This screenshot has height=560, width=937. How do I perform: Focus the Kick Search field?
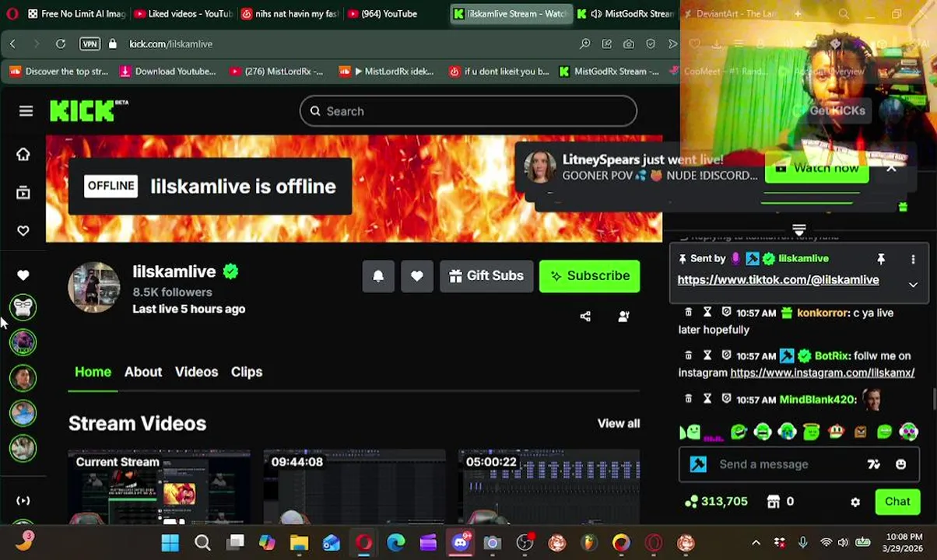tap(468, 111)
